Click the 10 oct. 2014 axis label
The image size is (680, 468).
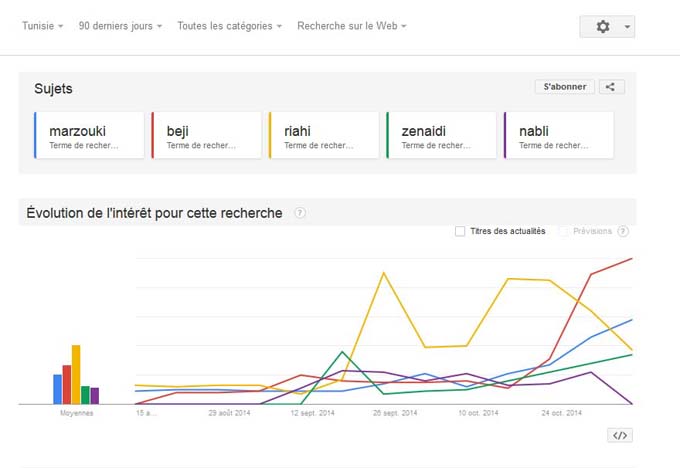point(478,413)
